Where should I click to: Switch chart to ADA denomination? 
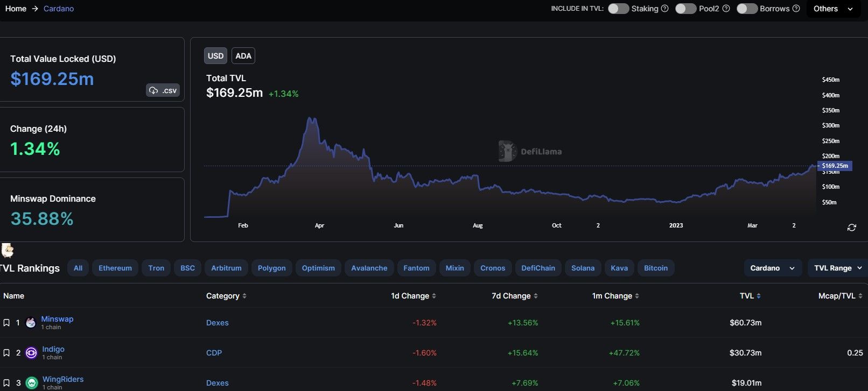pos(243,56)
